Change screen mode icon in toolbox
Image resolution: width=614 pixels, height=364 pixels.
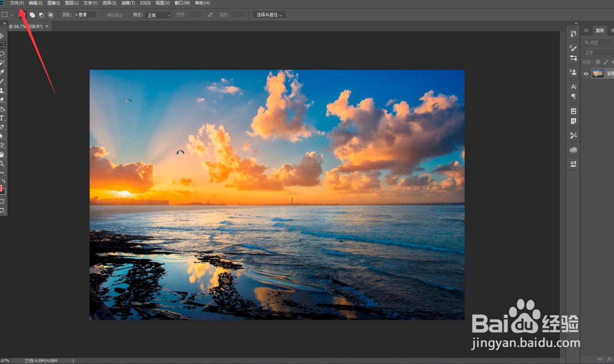2,211
